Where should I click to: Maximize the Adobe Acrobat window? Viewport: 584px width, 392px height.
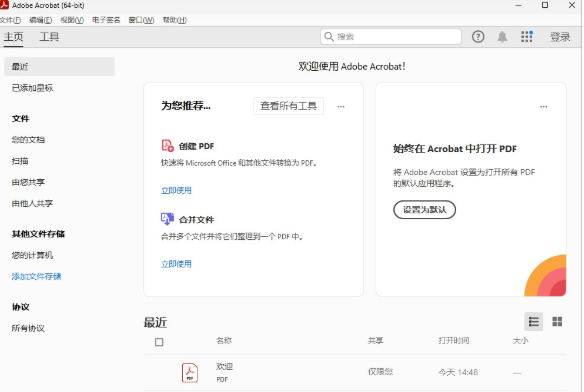point(545,5)
